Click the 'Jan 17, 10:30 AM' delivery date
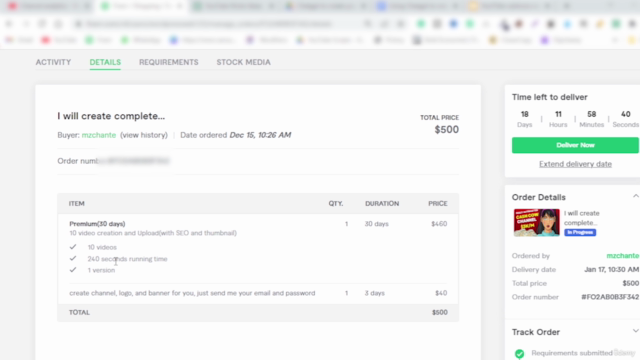This screenshot has width=640, height=360. point(611,269)
